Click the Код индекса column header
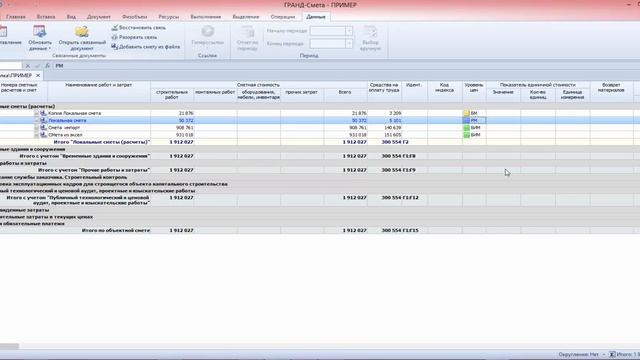Viewport: 640px width, 360px height. [445, 91]
